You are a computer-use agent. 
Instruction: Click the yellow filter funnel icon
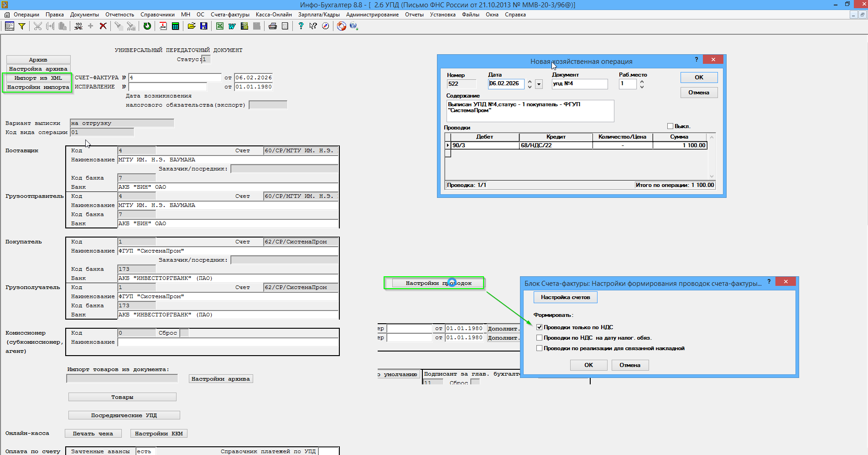pyautogui.click(x=21, y=26)
